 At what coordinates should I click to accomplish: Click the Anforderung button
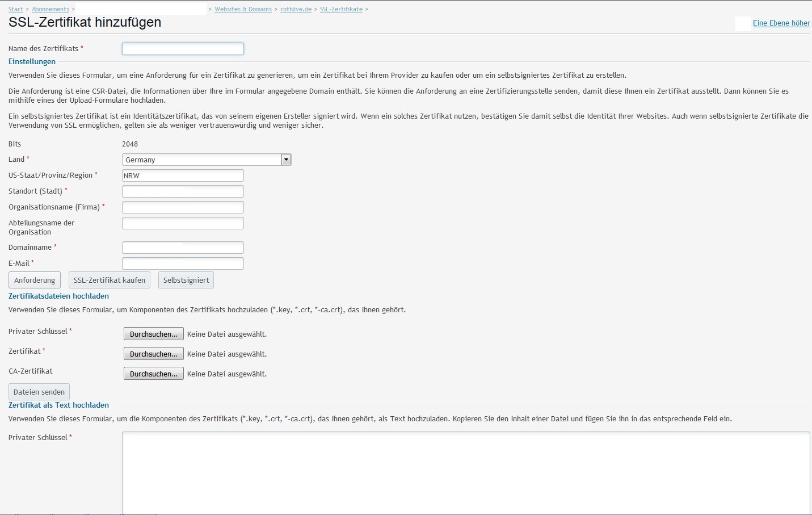point(35,280)
